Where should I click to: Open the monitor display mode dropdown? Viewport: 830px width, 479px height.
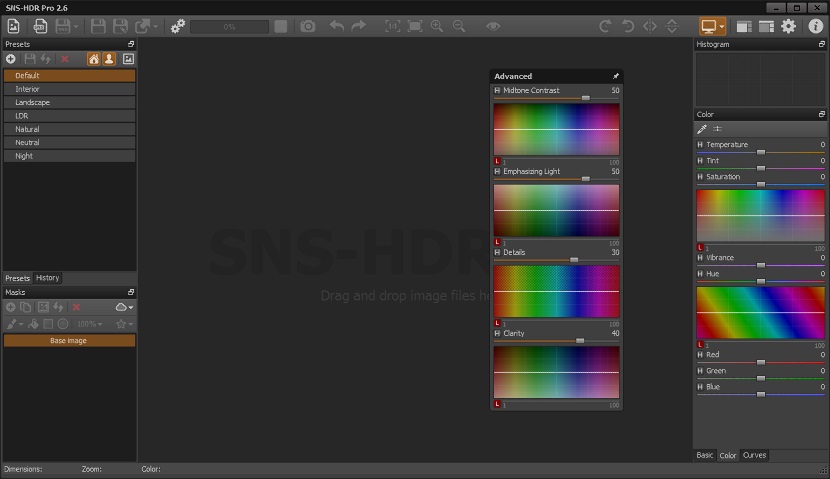coord(722,26)
